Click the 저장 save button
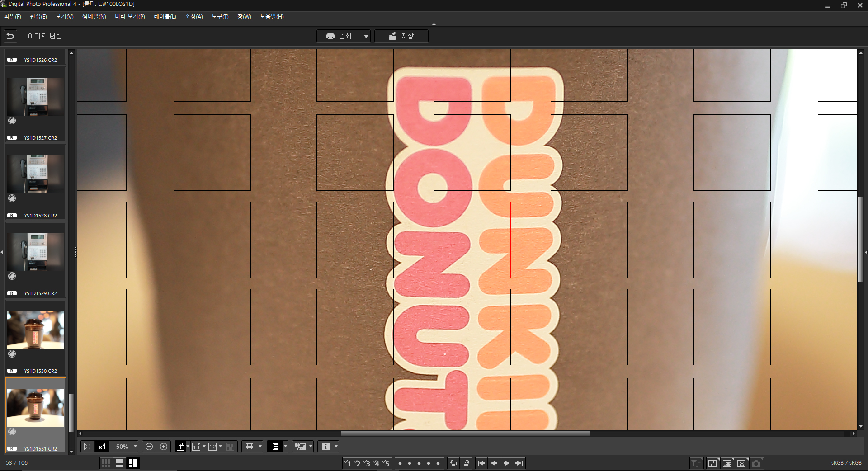The width and height of the screenshot is (868, 471). click(401, 36)
